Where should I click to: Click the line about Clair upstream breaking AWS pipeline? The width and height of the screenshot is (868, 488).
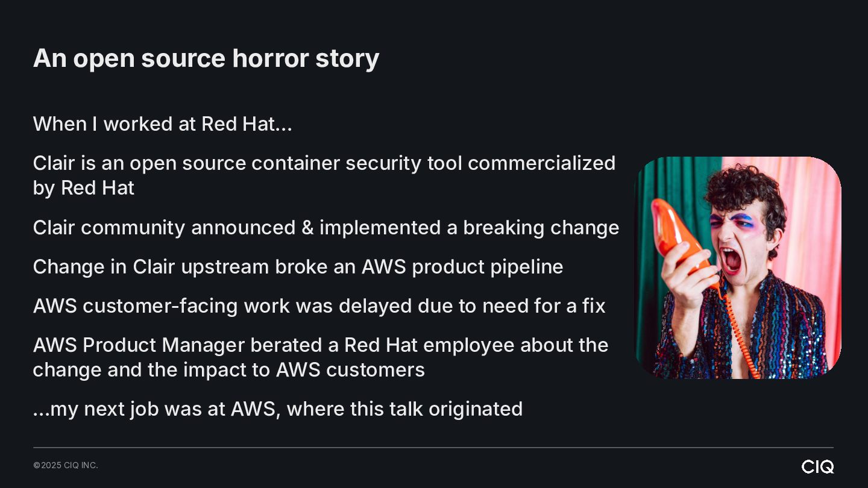(298, 267)
